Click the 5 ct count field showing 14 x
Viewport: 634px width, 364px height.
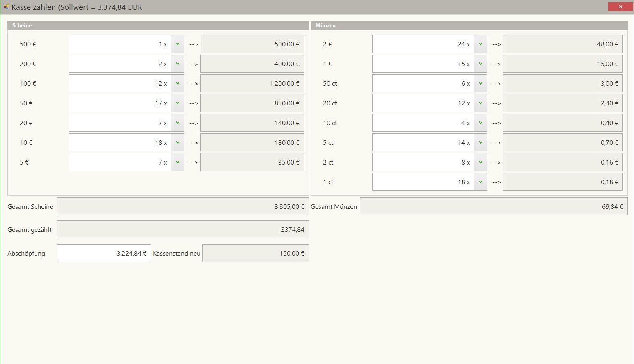click(x=423, y=142)
